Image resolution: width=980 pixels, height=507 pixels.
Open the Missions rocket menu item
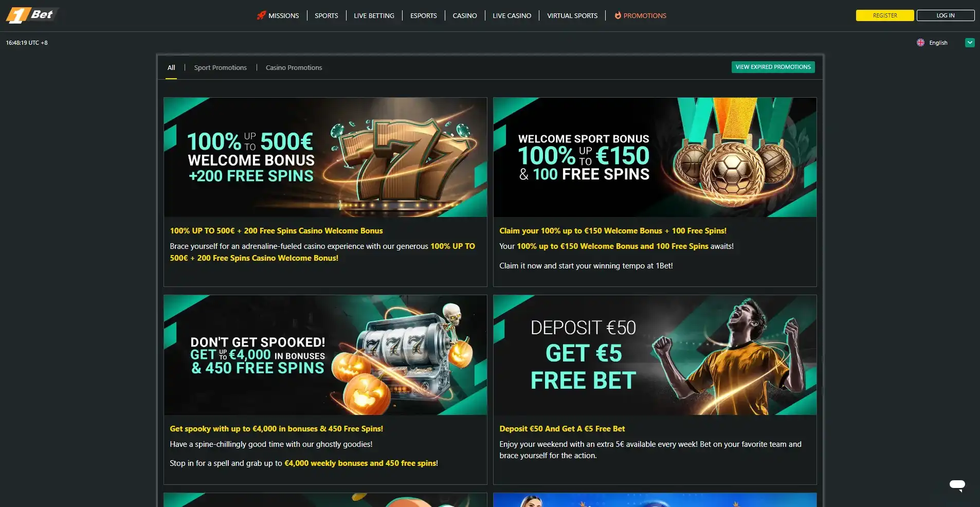(278, 15)
